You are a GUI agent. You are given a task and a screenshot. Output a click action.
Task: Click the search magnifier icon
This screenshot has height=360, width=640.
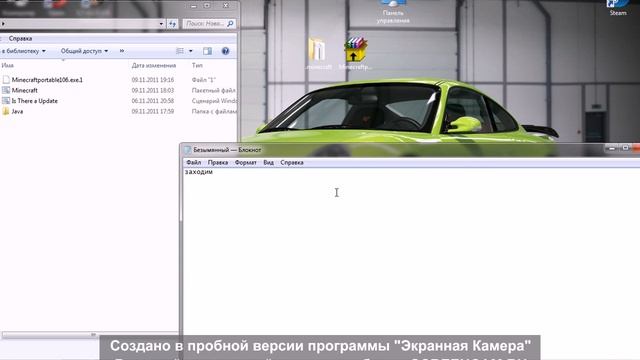(231, 24)
